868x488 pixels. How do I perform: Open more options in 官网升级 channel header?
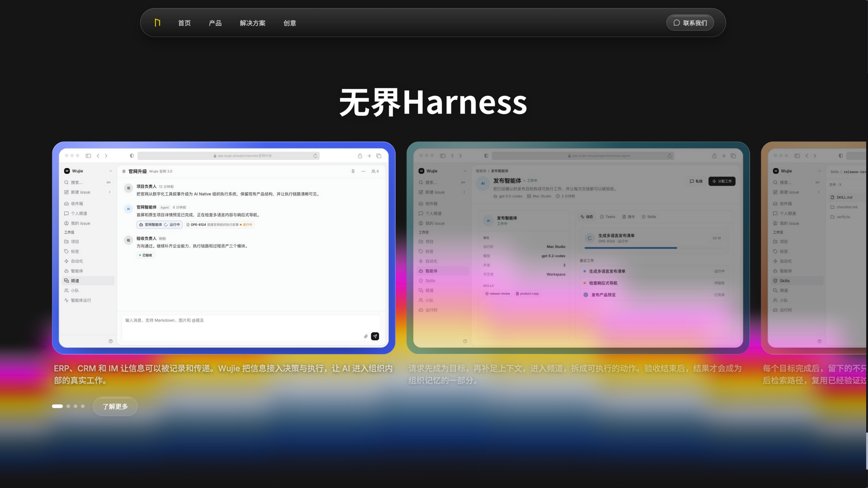click(x=363, y=171)
